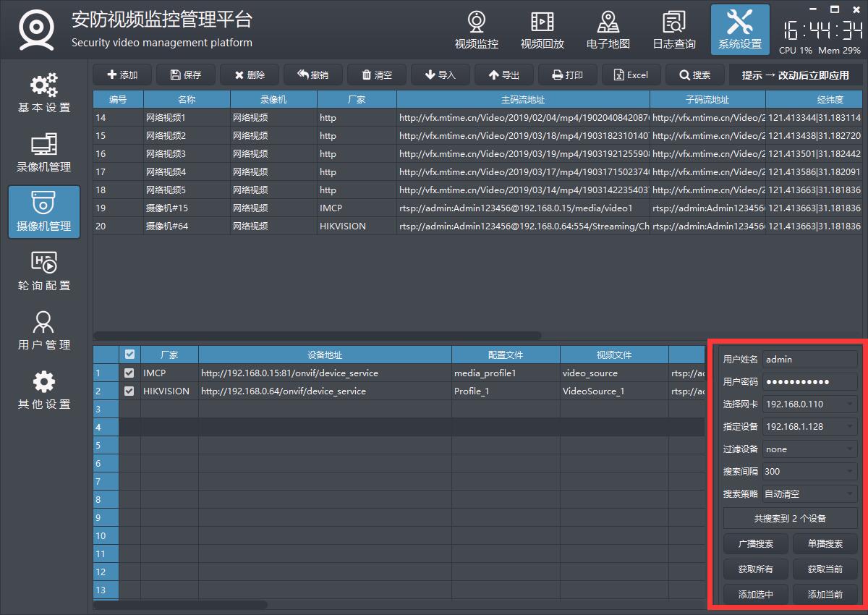Switch to the 系统设置 system settings tab
The width and height of the screenshot is (868, 615).
[x=739, y=30]
